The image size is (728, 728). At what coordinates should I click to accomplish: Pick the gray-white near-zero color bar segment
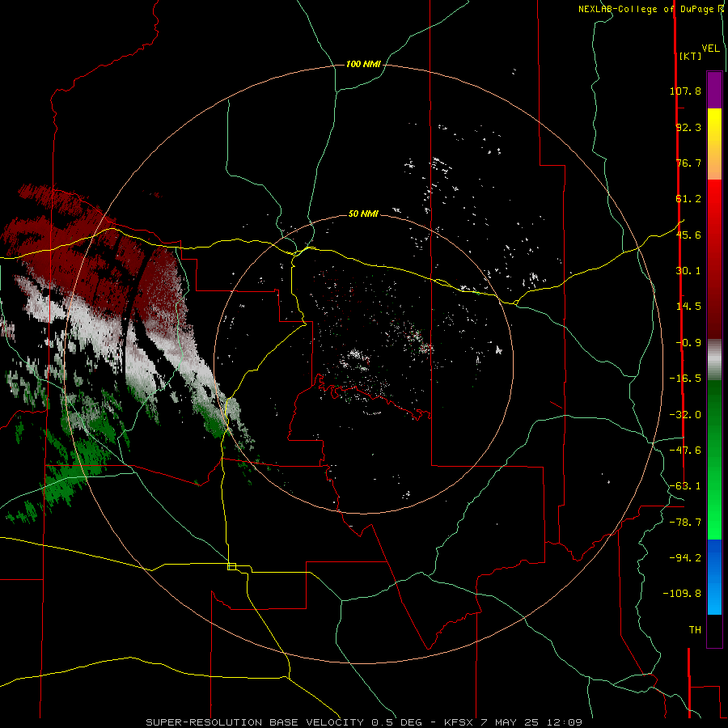point(714,360)
